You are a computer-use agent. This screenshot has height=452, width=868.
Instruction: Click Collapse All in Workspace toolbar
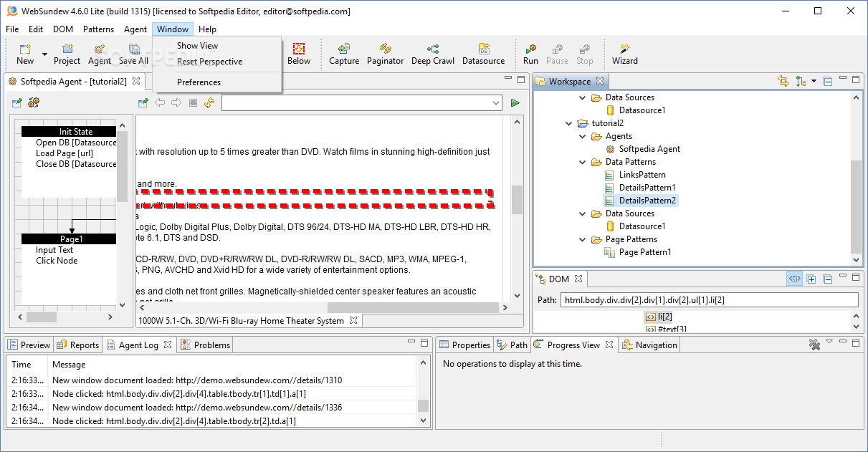[x=828, y=82]
